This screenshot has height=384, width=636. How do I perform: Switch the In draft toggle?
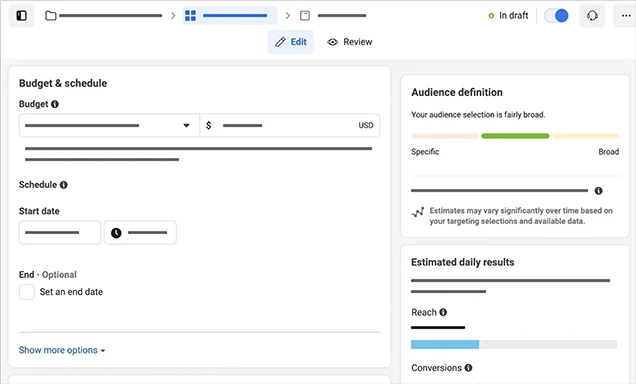click(556, 16)
